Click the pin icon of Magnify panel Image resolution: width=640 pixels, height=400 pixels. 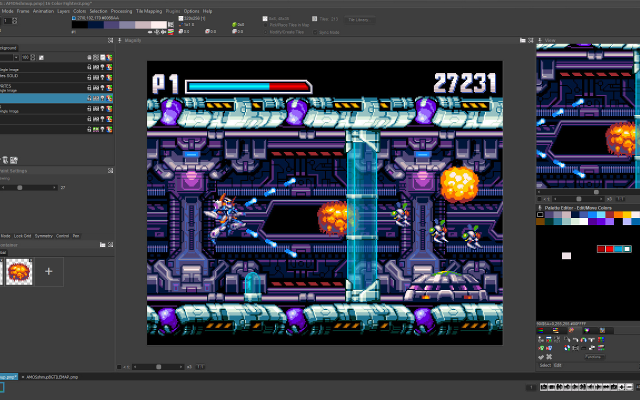click(x=120, y=40)
